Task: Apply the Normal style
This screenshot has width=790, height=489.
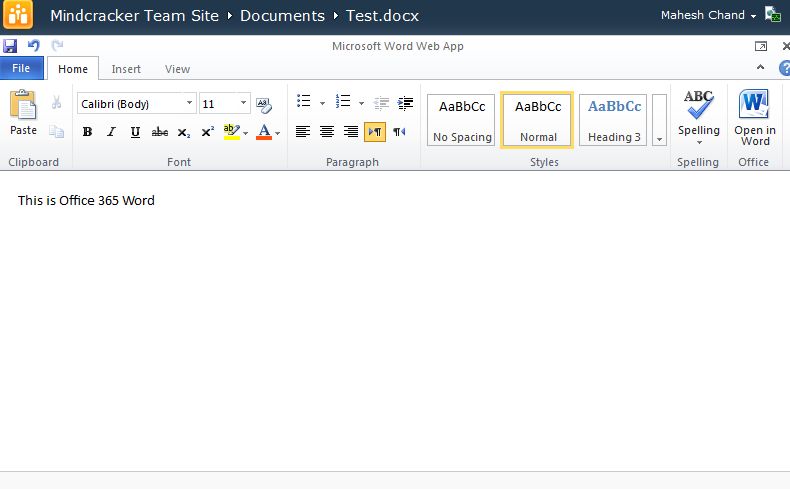Action: [537, 120]
